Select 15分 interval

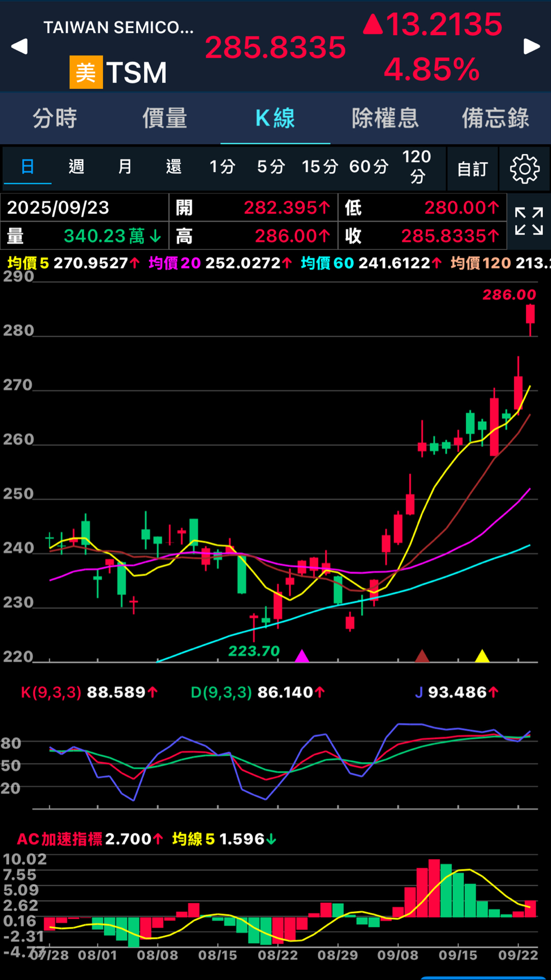coord(320,167)
